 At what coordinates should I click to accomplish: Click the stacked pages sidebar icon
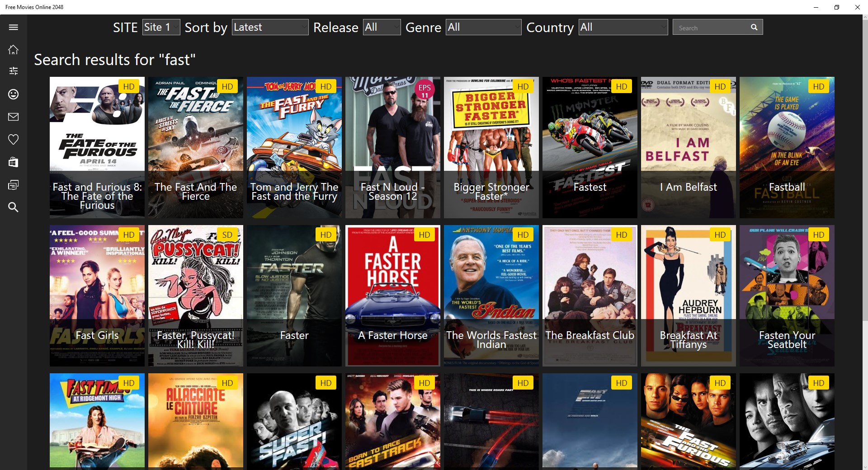click(14, 185)
